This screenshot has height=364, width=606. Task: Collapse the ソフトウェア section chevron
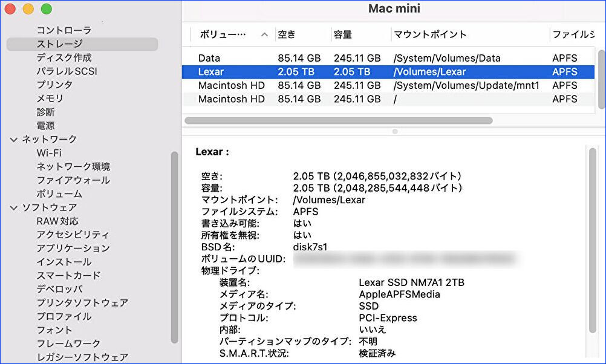[x=14, y=208]
